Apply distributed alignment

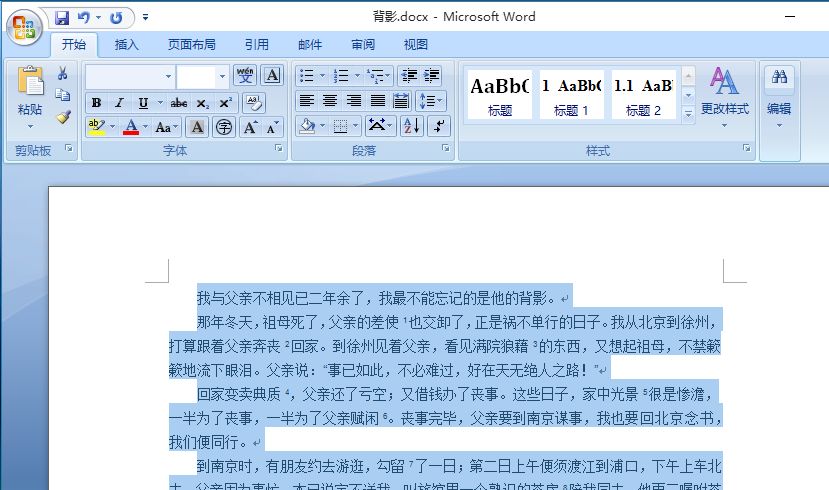click(x=401, y=100)
